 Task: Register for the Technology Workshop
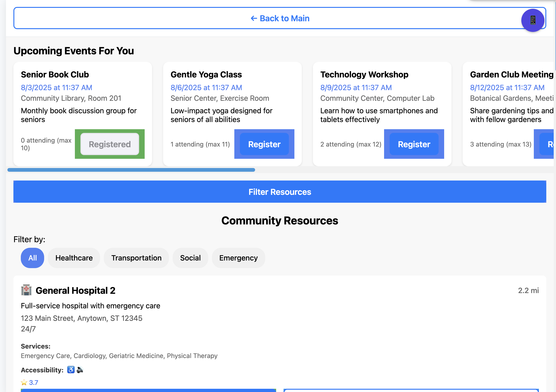coord(414,144)
